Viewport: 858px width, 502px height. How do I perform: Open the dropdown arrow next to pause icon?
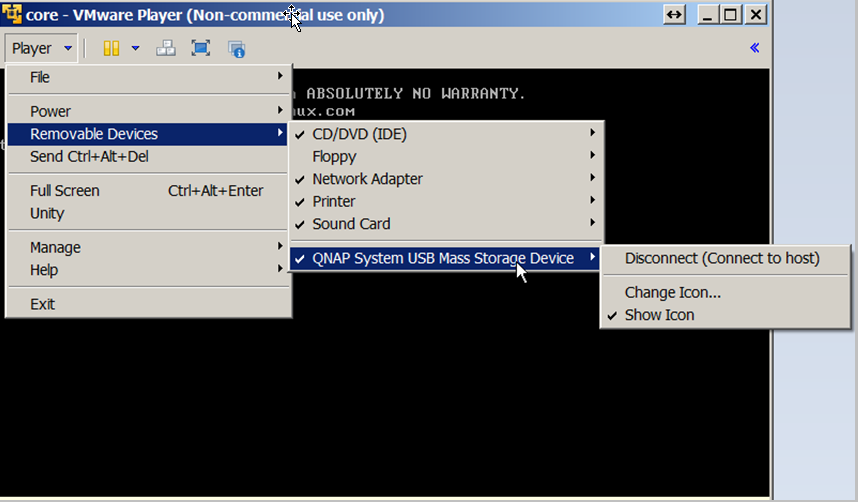coord(135,48)
